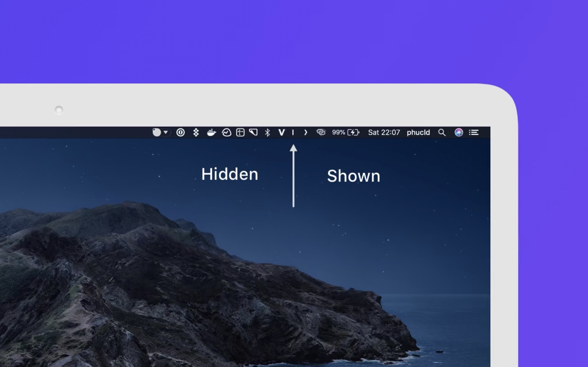Open the activity graph clock icon
Image resolution: width=588 pixels, height=367 pixels.
[226, 132]
